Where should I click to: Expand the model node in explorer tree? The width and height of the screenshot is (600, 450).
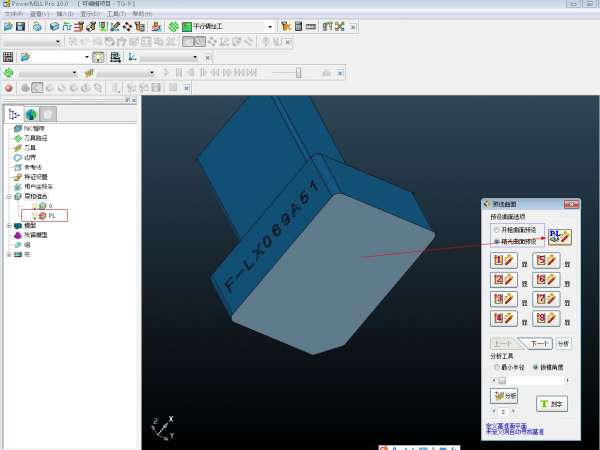tap(6, 226)
